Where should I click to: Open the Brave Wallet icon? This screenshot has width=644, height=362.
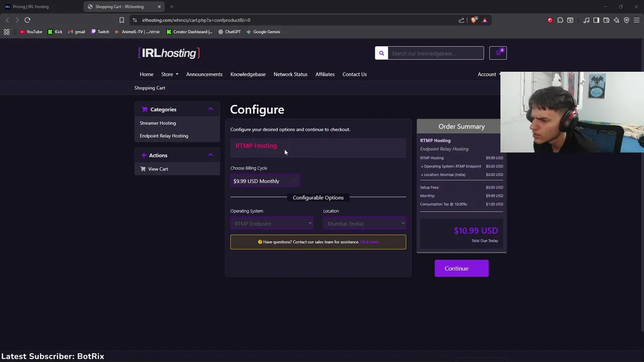[x=606, y=20]
